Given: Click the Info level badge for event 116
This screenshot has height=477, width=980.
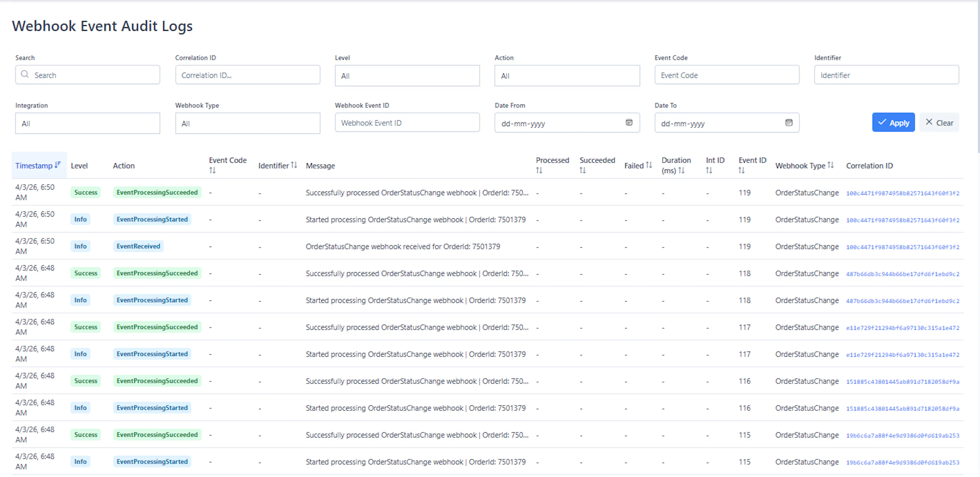Looking at the screenshot, I should click(x=80, y=407).
